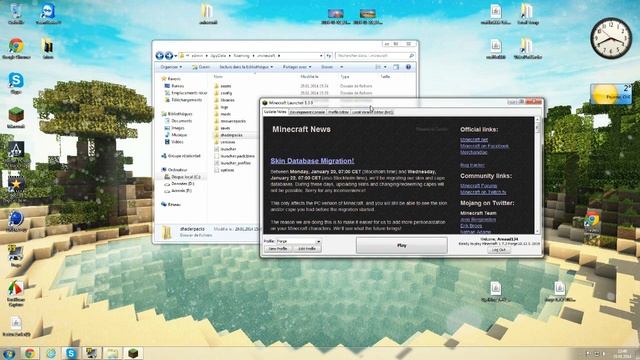
Task: Click the Explorer back arrow button
Action: [x=160, y=56]
